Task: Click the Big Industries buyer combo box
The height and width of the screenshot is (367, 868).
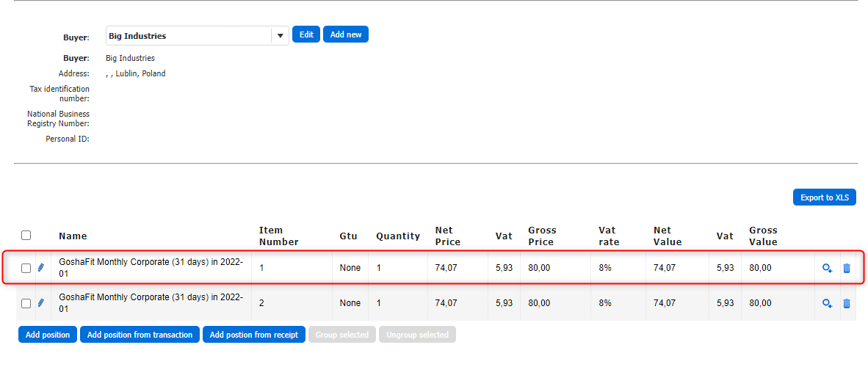Action: tap(189, 36)
